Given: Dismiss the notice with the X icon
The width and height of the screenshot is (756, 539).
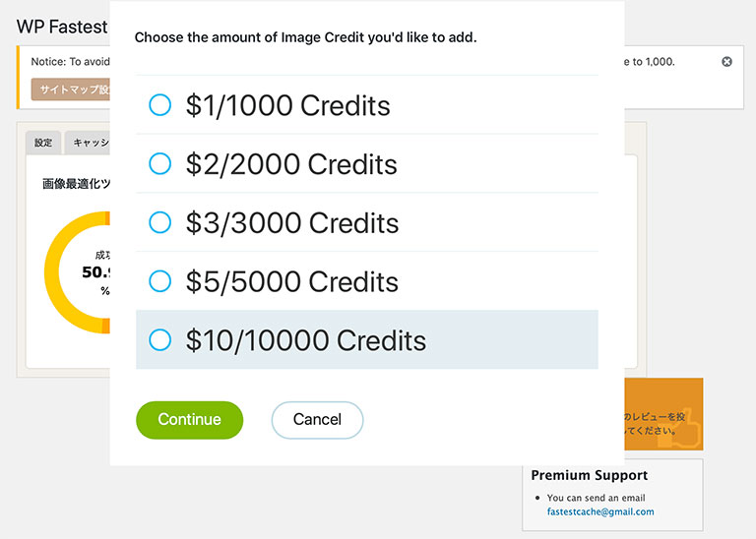Looking at the screenshot, I should 726,62.
